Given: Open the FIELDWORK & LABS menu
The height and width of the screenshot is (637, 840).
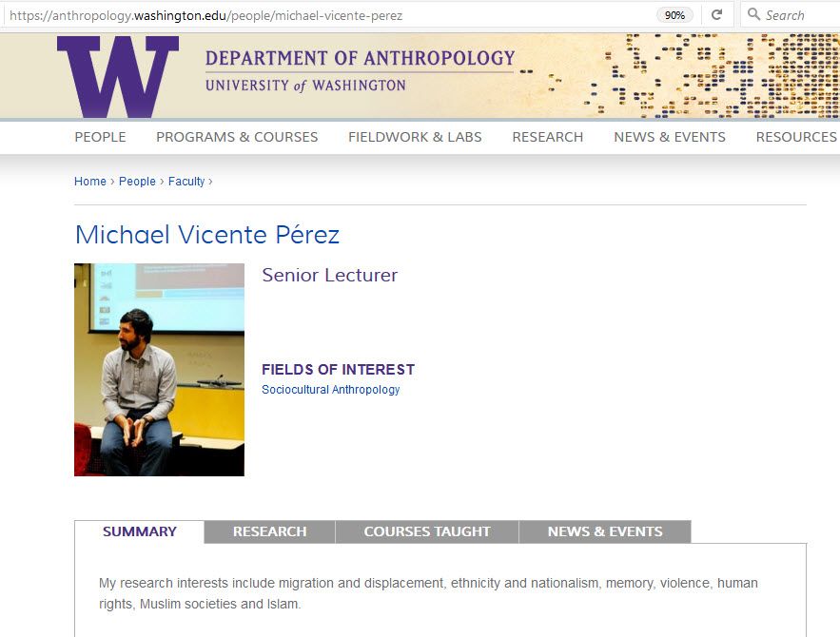Looking at the screenshot, I should [x=415, y=137].
